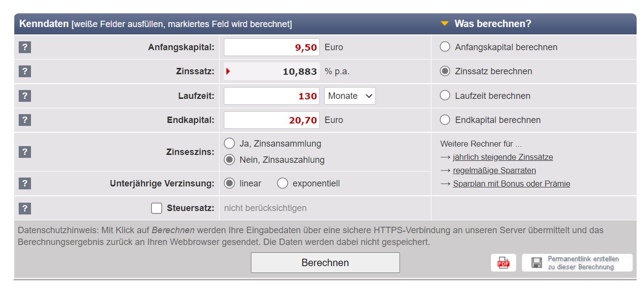Open help for Steuersatz
The image size is (644, 303).
tap(25, 208)
